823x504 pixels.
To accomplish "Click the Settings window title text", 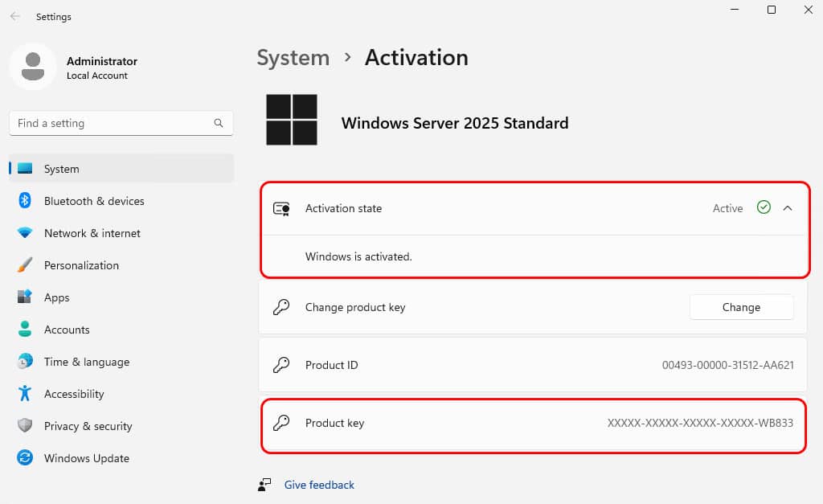I will pos(54,17).
